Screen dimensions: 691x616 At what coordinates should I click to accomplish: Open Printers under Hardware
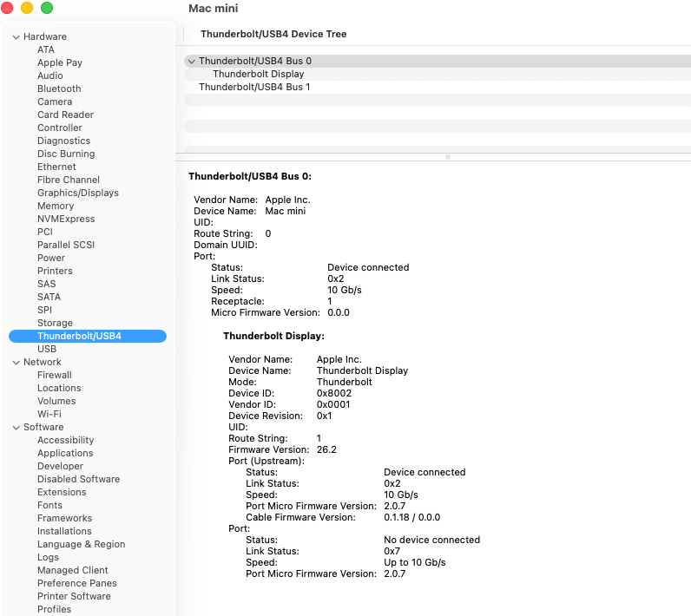click(55, 271)
